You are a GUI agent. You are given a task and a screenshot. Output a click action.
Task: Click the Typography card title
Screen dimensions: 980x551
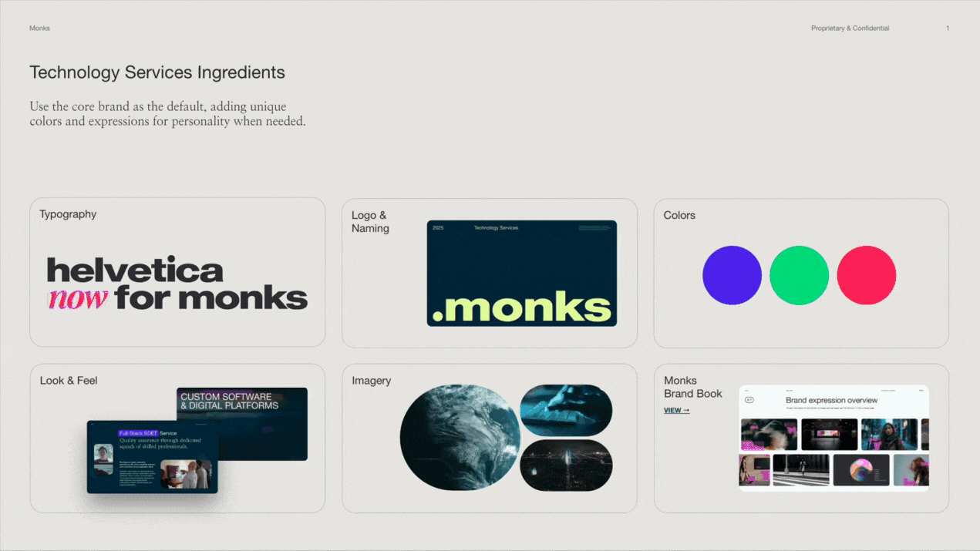click(68, 214)
